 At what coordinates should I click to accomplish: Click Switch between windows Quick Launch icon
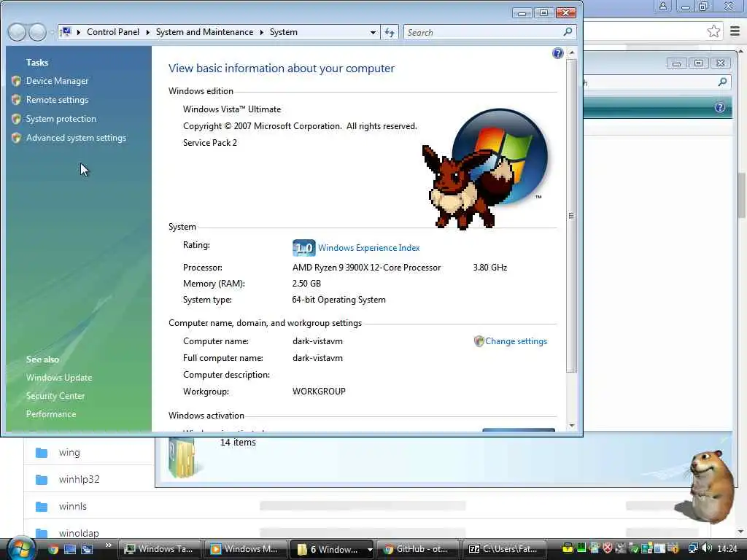(x=87, y=549)
